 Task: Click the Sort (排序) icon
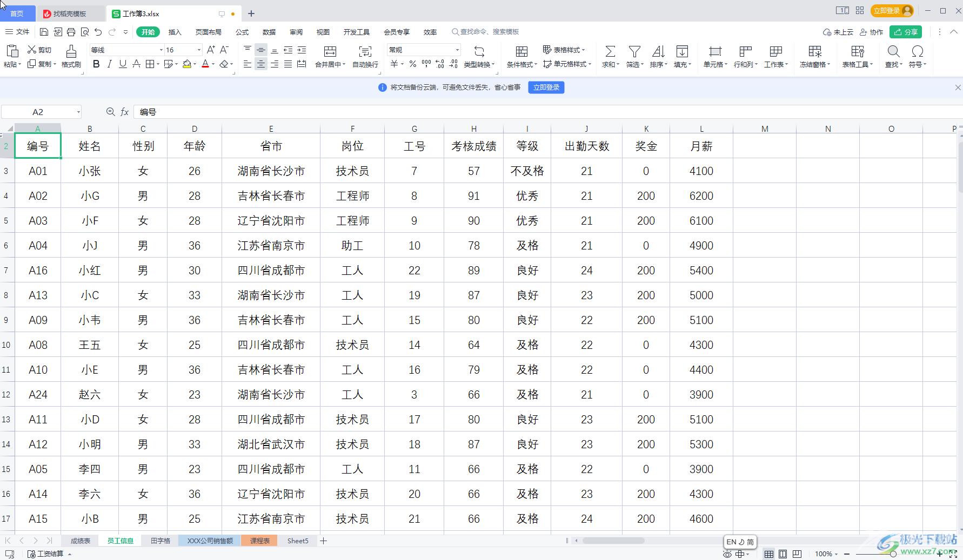[x=658, y=51]
